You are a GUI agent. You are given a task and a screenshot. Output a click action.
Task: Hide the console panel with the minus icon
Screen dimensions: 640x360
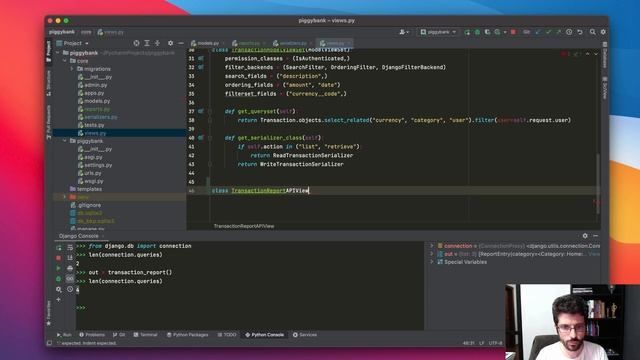pos(596,236)
